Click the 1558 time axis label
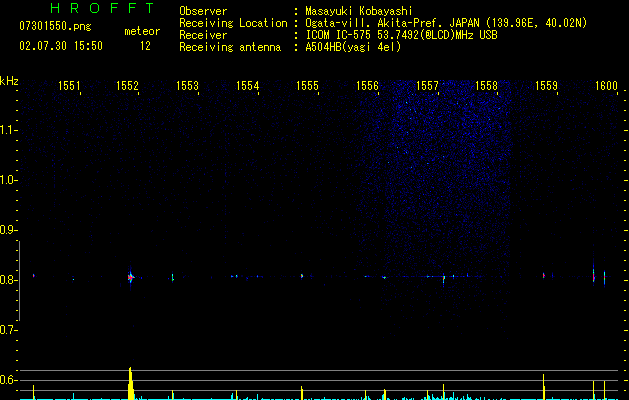 (486, 86)
